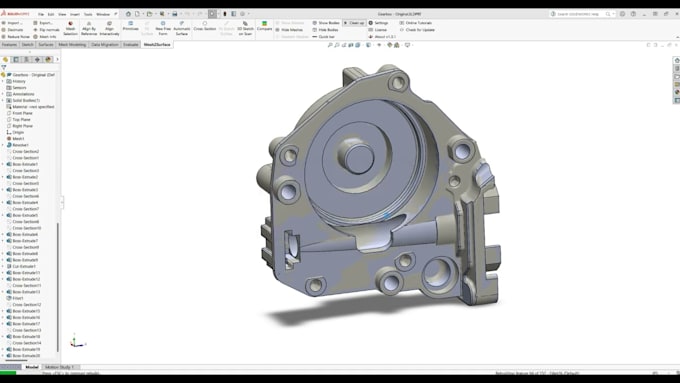Open the Cross Section tool
This screenshot has width=680, height=383.
click(x=205, y=26)
